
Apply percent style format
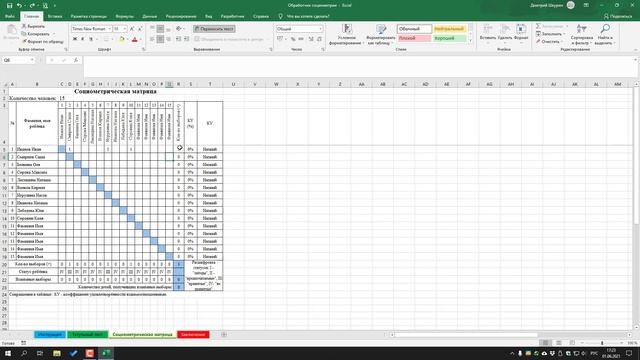point(293,39)
